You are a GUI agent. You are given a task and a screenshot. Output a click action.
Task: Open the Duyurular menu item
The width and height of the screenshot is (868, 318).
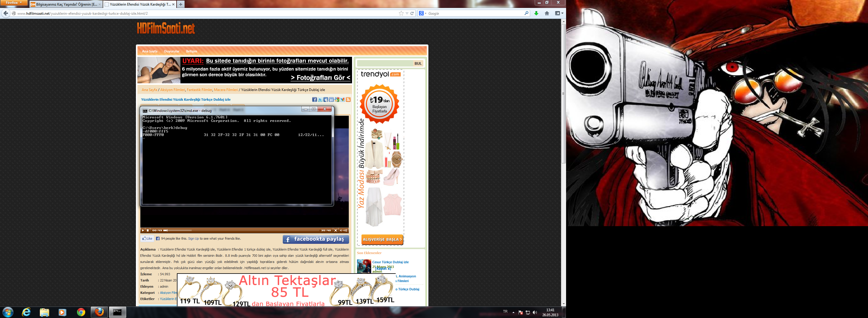click(x=172, y=51)
